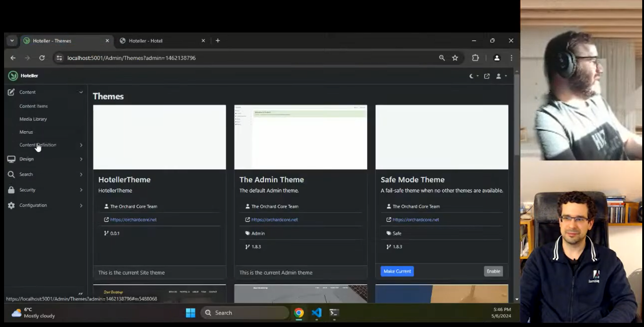Image resolution: width=644 pixels, height=327 pixels.
Task: Open Visual Studio Code from the taskbar
Action: (x=317, y=313)
